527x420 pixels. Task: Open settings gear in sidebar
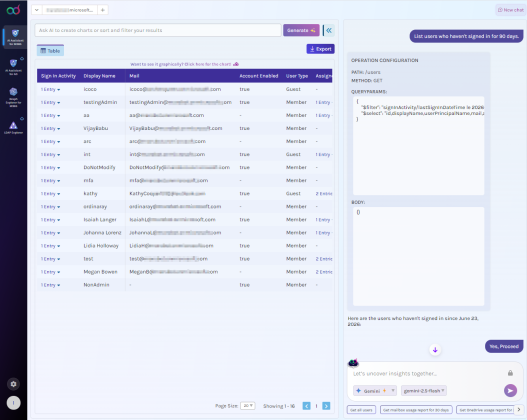13,384
